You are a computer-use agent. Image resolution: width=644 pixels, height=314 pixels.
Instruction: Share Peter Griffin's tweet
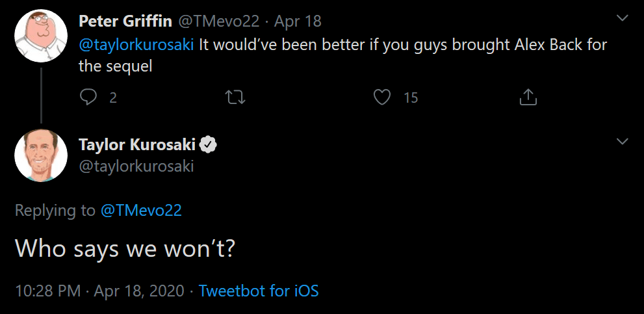point(528,98)
